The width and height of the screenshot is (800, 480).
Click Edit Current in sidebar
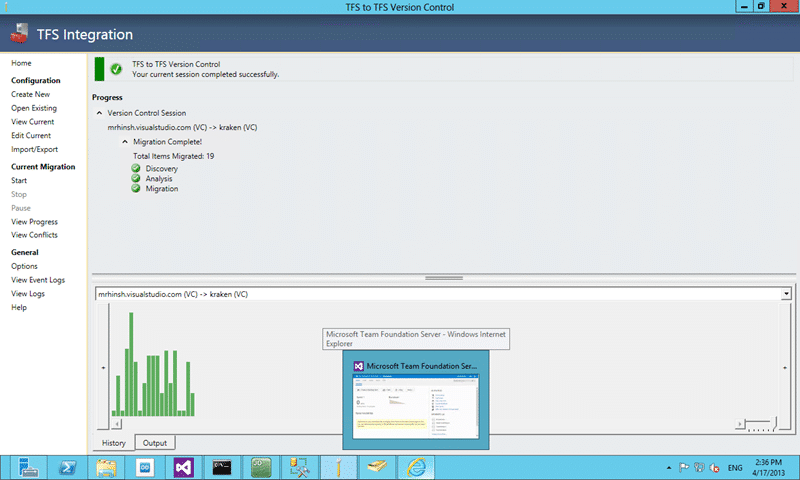(x=31, y=135)
